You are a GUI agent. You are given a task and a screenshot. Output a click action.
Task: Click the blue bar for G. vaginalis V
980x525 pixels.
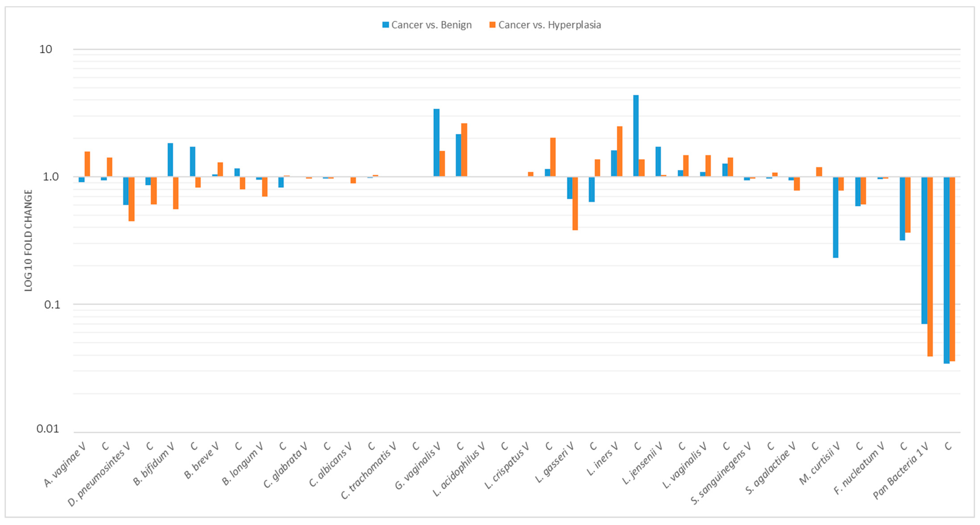click(436, 142)
